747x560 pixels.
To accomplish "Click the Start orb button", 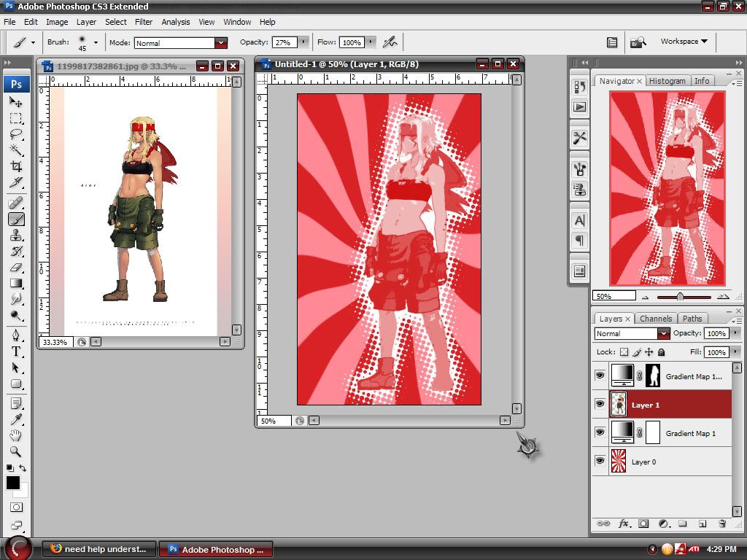I will [18, 548].
